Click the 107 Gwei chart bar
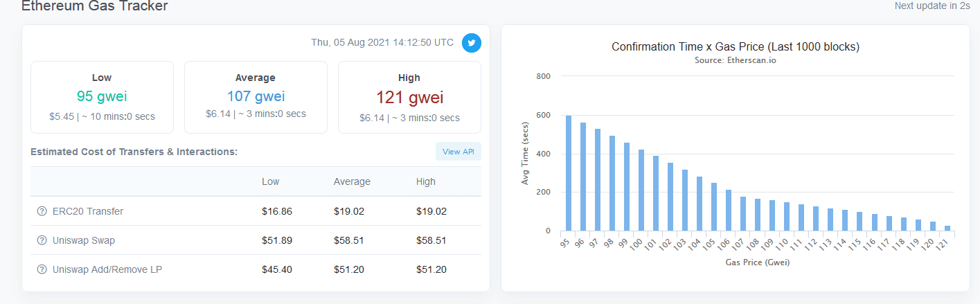Image resolution: width=980 pixels, height=304 pixels. coord(743,214)
